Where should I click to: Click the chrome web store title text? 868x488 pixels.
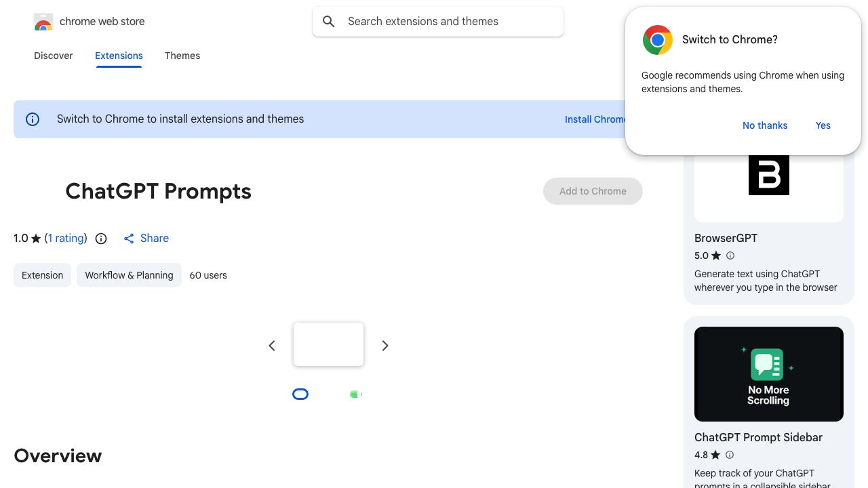click(x=102, y=22)
